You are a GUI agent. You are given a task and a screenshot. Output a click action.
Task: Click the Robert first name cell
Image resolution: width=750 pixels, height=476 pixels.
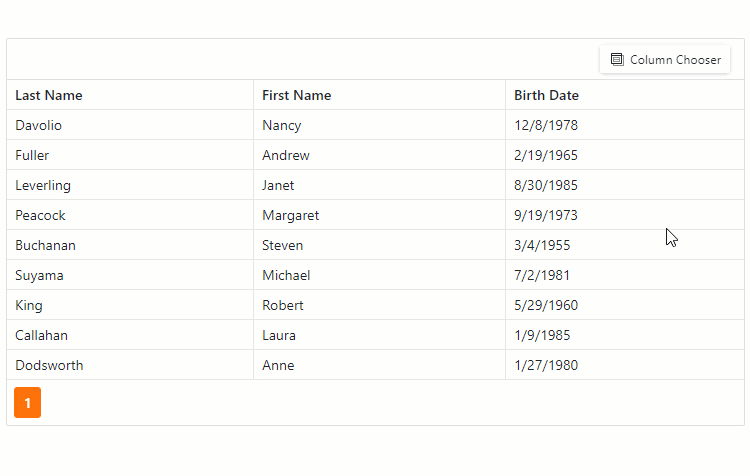tap(282, 306)
